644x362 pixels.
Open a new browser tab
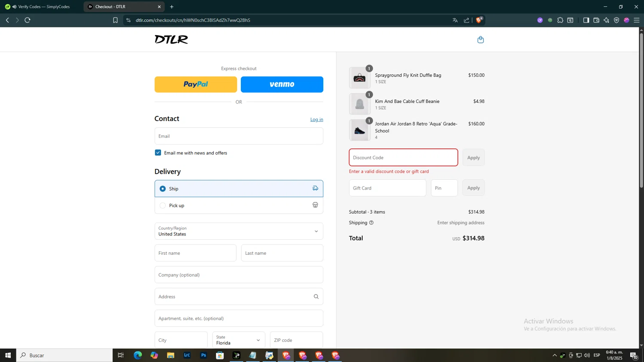pyautogui.click(x=172, y=7)
